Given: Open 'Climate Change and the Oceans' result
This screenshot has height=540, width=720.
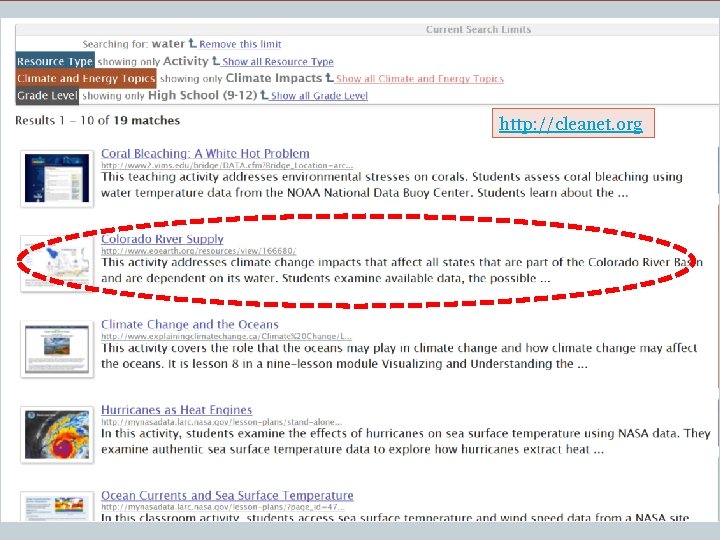Looking at the screenshot, I should [x=190, y=324].
